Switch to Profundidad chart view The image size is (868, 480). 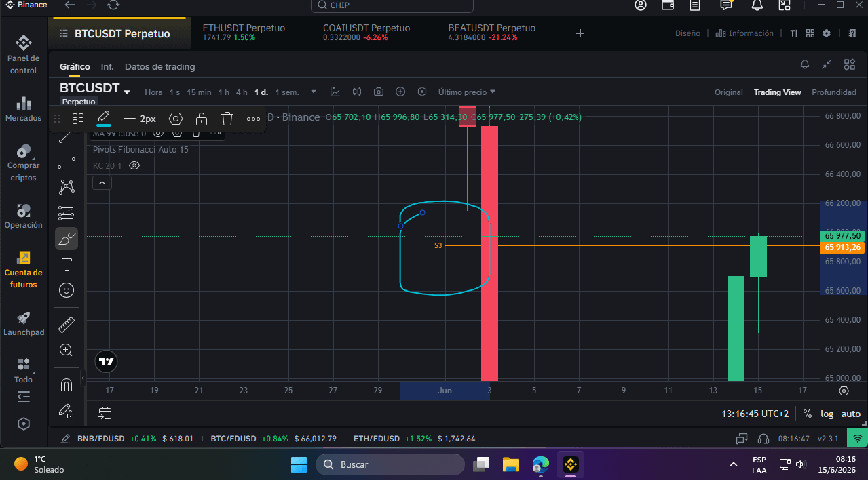pos(833,92)
